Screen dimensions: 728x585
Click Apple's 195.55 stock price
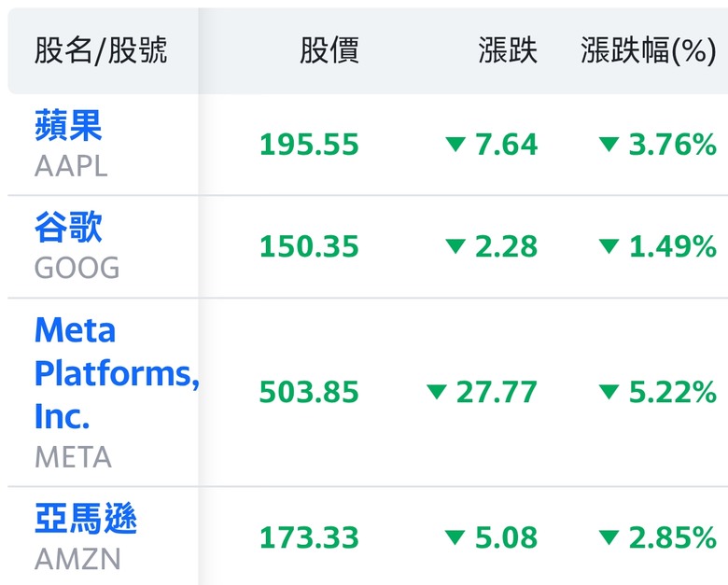click(309, 145)
